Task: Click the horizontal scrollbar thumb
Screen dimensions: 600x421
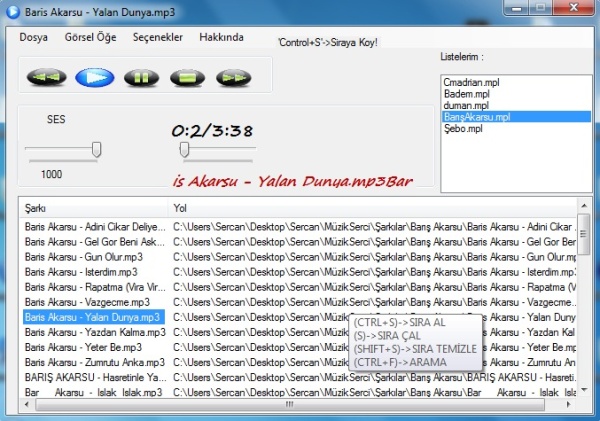Action: (290, 404)
